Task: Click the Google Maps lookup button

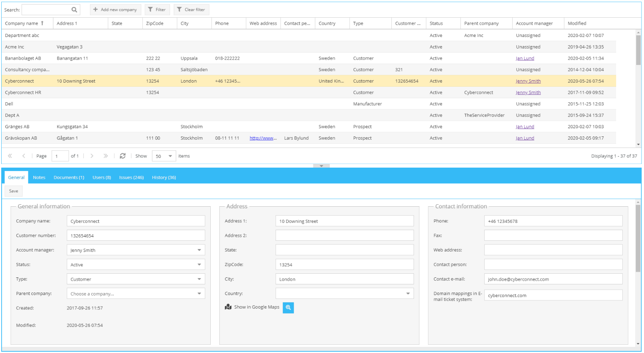Action: [288, 307]
